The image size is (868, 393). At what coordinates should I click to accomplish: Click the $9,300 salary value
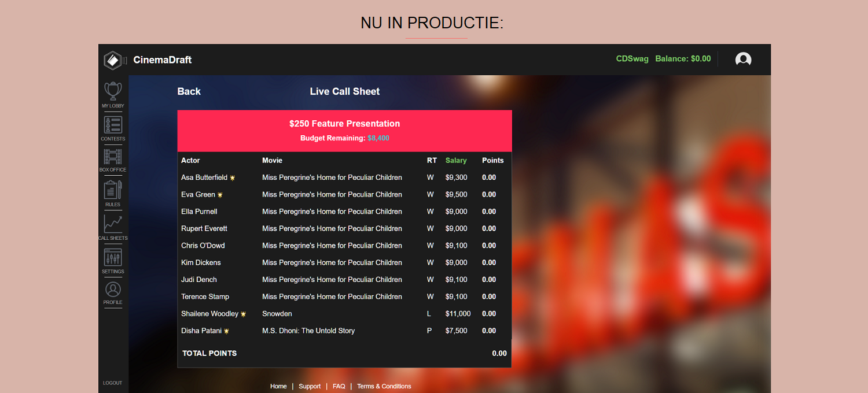tap(457, 177)
